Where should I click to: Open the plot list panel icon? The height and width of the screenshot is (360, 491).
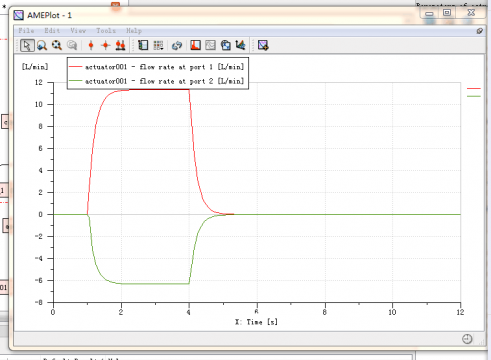click(x=143, y=45)
